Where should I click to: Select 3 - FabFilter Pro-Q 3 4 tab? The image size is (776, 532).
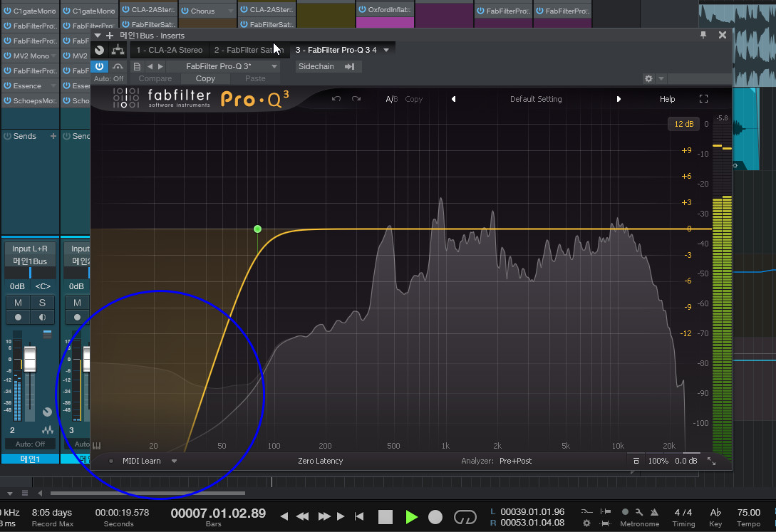click(x=336, y=50)
